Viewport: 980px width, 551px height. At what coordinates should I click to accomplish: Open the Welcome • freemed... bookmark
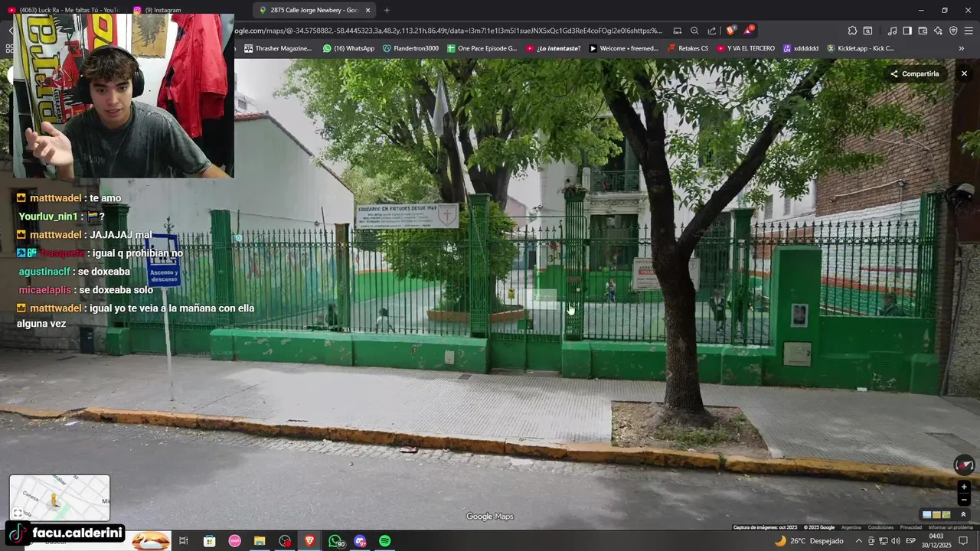tap(623, 48)
